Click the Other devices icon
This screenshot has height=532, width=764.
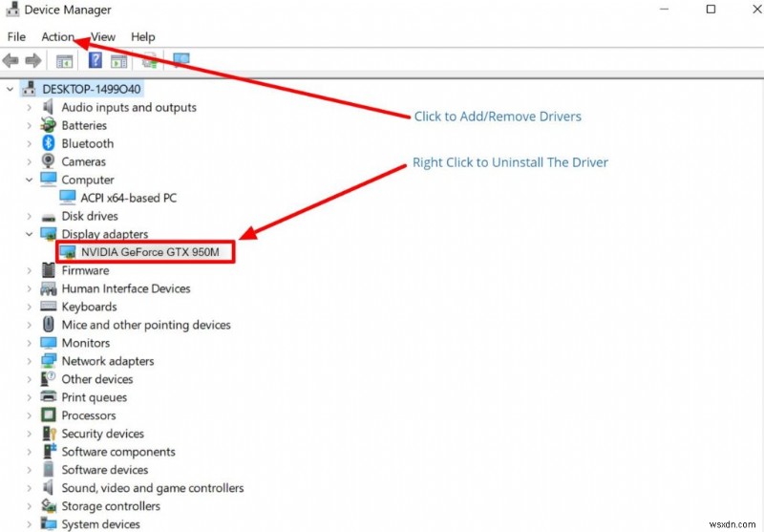(49, 378)
